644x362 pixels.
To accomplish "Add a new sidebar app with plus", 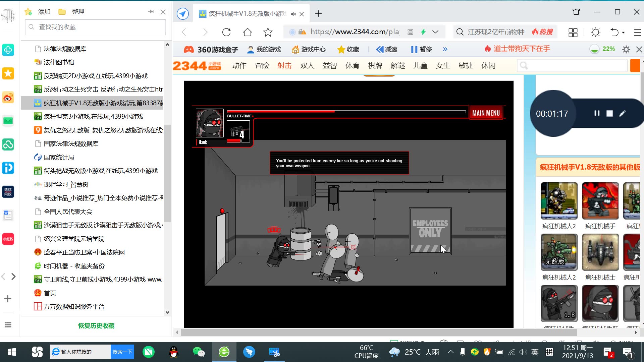I will pos(8,299).
